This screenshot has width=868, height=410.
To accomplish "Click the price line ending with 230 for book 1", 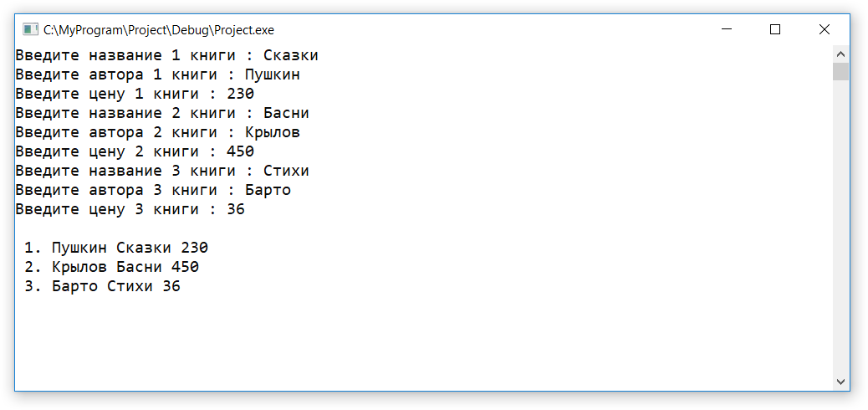I will point(135,95).
